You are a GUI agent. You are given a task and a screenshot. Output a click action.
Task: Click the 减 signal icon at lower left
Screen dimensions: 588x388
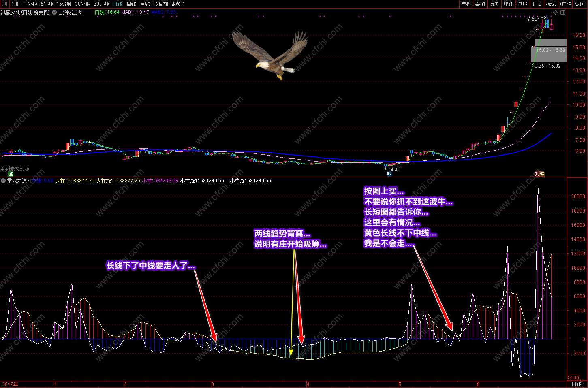coord(11,174)
